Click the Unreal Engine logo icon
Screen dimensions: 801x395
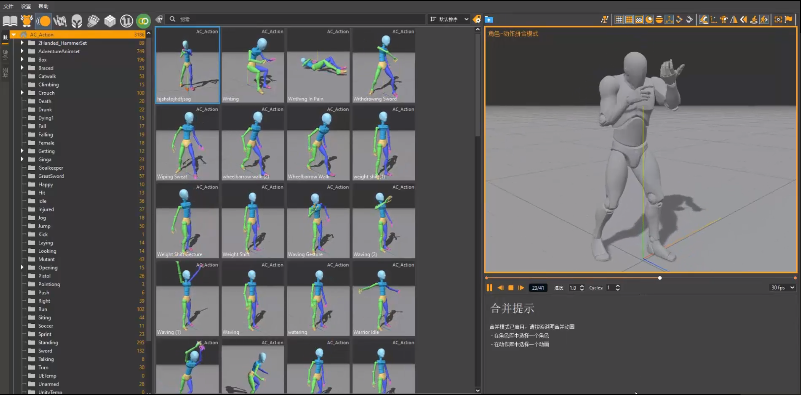coord(126,21)
